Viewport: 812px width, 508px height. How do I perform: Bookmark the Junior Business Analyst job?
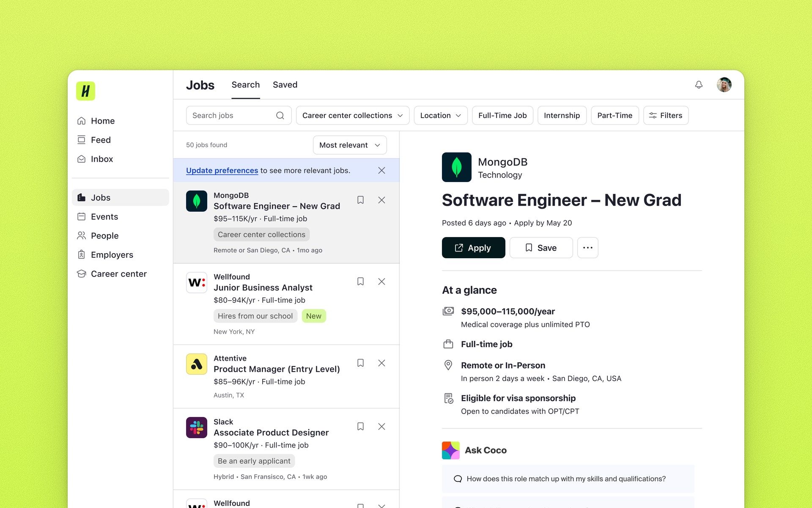click(360, 282)
